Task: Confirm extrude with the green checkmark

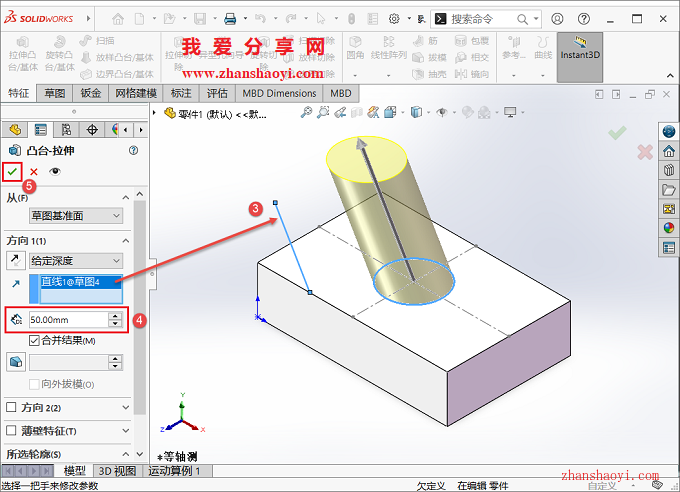Action: 12,171
